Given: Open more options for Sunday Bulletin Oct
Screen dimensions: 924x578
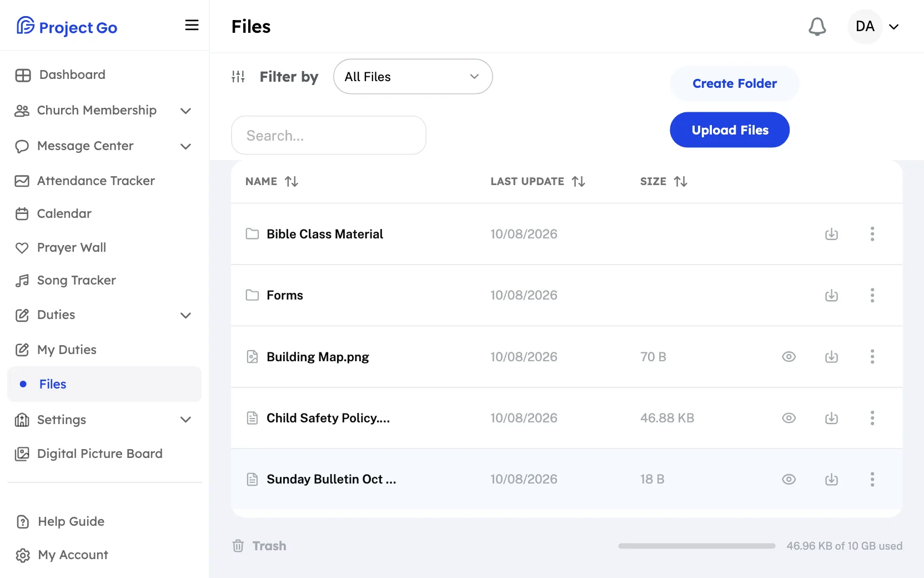Looking at the screenshot, I should click(x=872, y=479).
